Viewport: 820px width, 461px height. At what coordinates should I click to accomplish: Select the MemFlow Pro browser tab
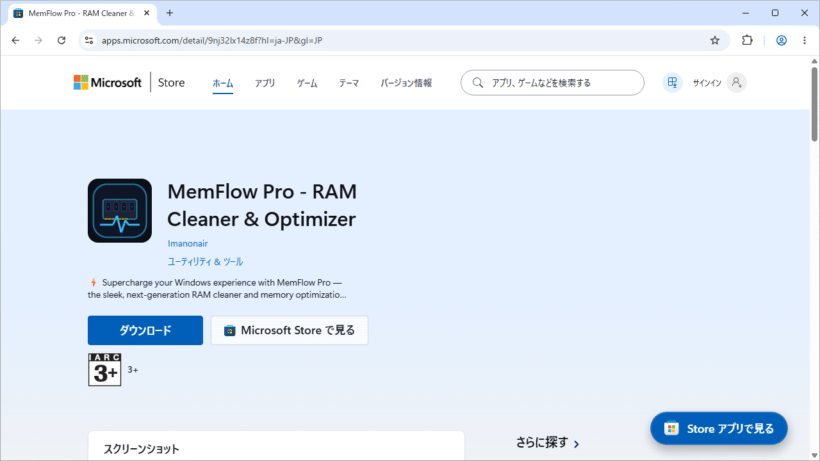(x=81, y=13)
